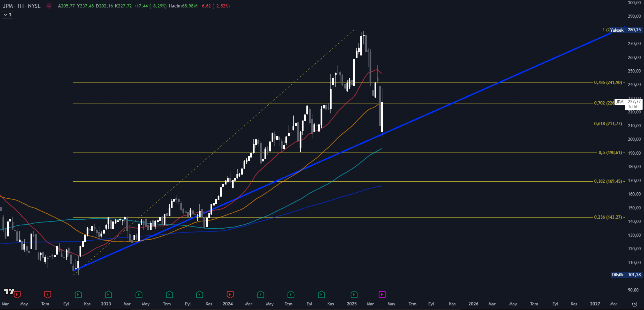The image size is (644, 310).
Task: Click the D202,16 low value in header
Action: tap(104, 6)
